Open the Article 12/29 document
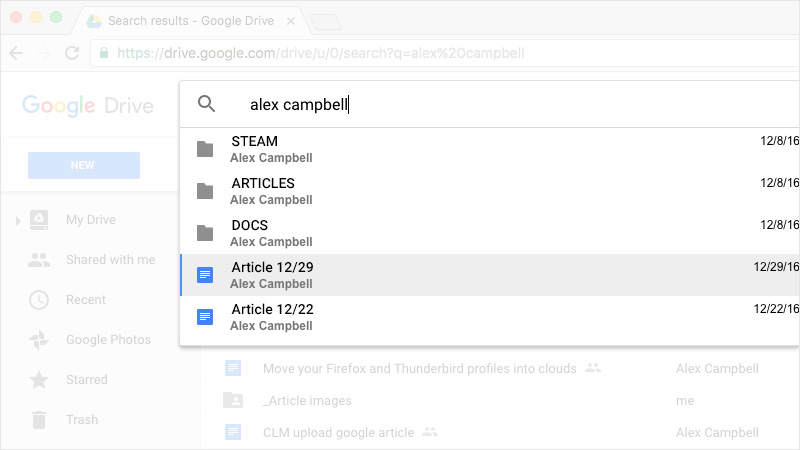Image resolution: width=800 pixels, height=450 pixels. [490, 275]
